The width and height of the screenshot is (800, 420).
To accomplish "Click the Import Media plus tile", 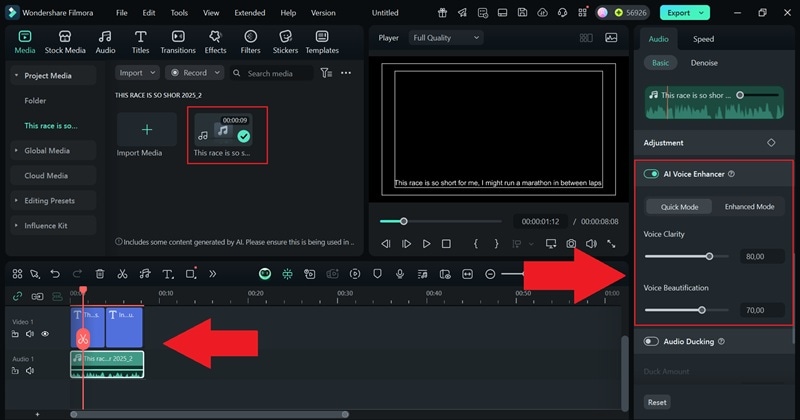I will tap(146, 130).
